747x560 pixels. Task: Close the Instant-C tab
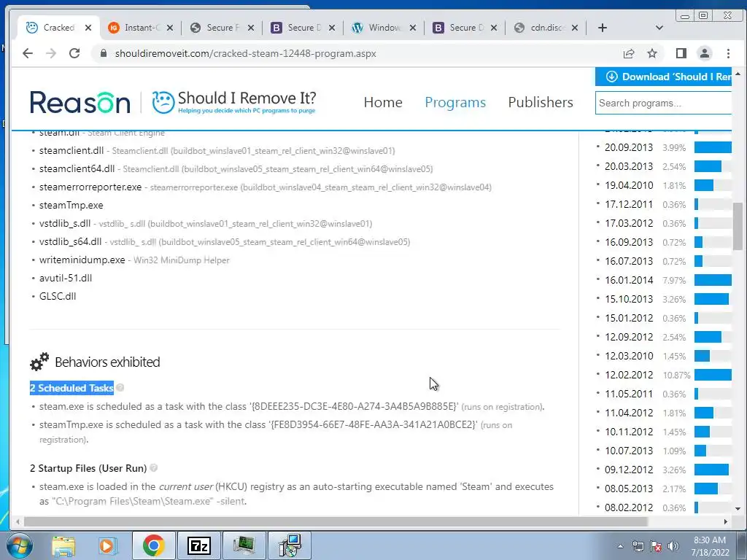pyautogui.click(x=170, y=28)
